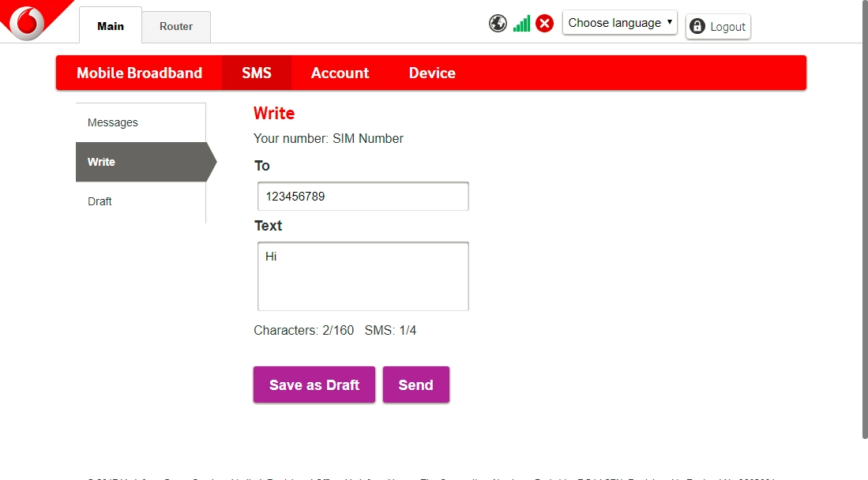Click the page's vertical scrollbar
The image size is (868, 480).
click(862, 221)
